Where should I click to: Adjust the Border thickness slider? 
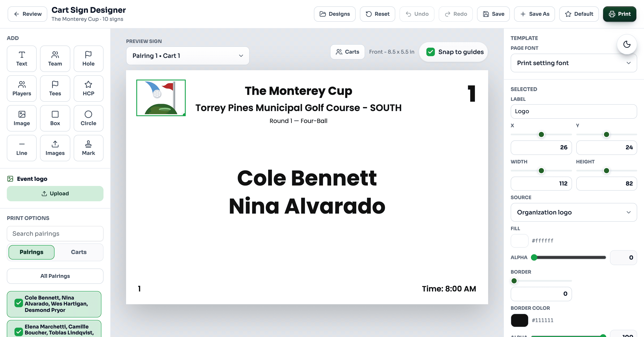coord(541,281)
